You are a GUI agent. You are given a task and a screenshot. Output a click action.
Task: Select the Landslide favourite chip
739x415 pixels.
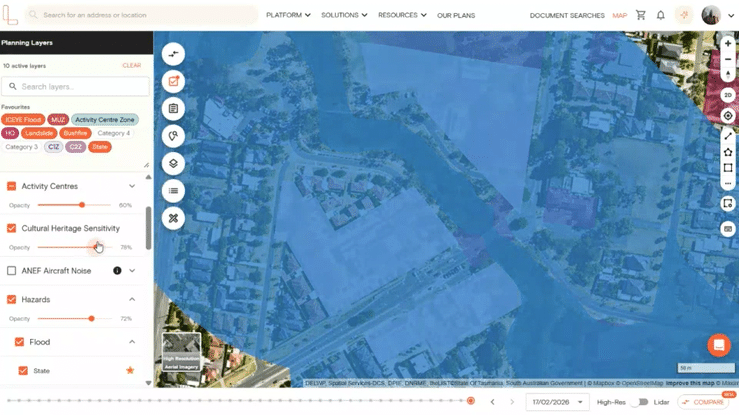[x=39, y=133]
